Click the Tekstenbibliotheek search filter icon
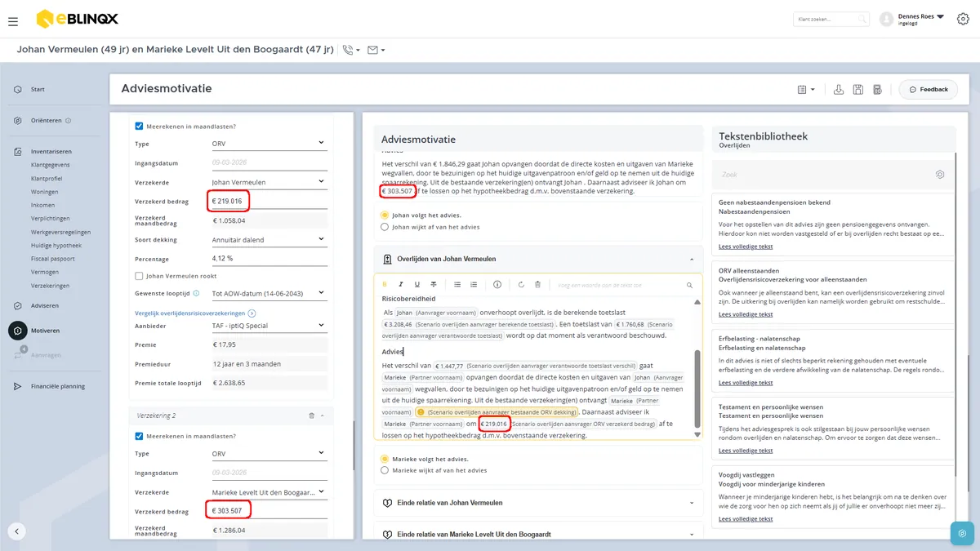The image size is (980, 551). pos(940,174)
